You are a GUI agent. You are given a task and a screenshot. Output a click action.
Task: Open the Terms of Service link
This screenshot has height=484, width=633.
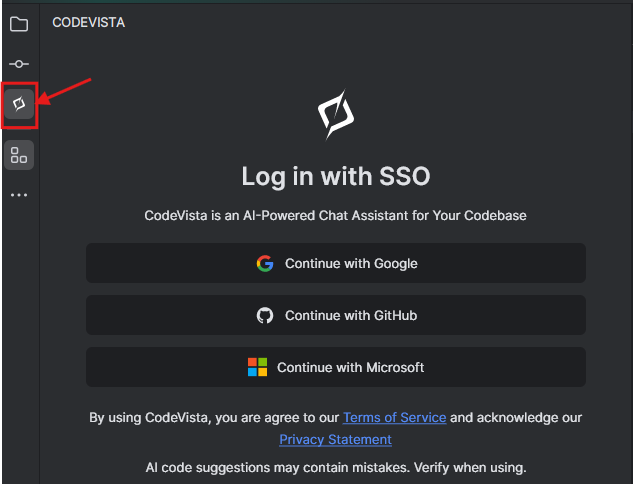394,417
